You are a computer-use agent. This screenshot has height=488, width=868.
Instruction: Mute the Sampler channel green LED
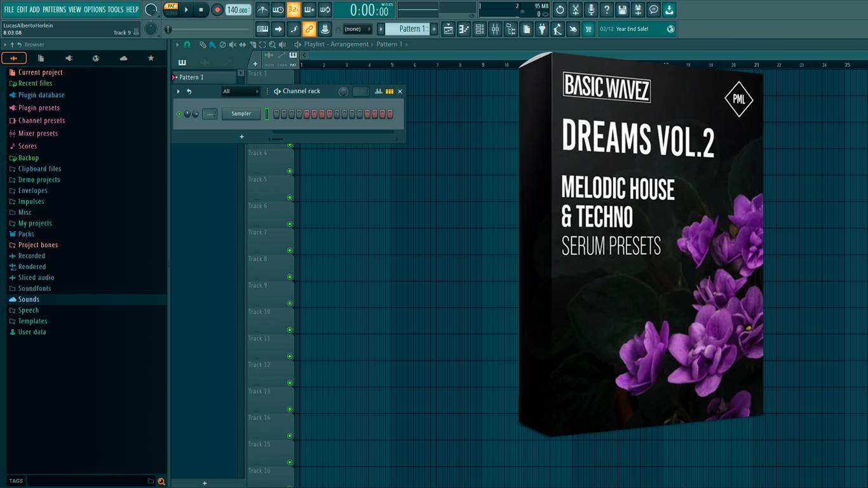point(179,114)
